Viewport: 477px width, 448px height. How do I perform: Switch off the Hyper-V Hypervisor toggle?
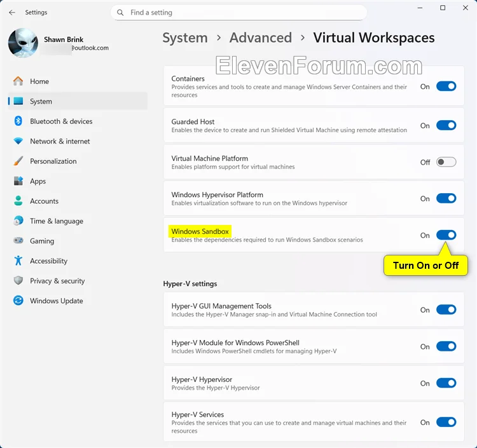pyautogui.click(x=446, y=383)
